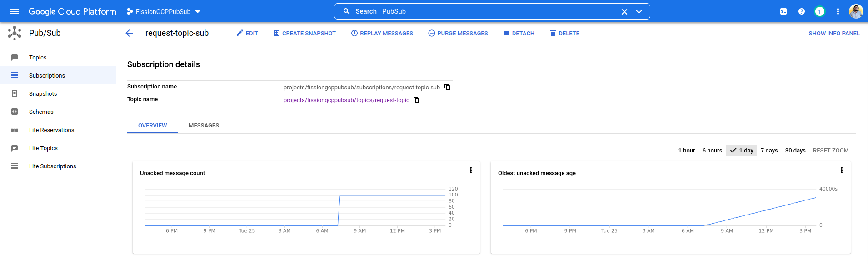Open Unacked message count chart options menu
This screenshot has height=264, width=868.
coord(471,170)
